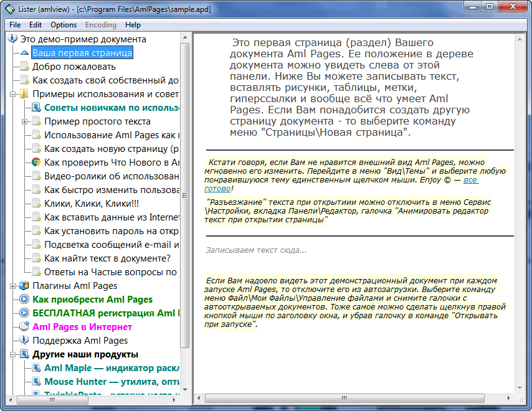Screen dimensions: 532x411
Task: Click the icon beside 'Aml Maple — индикатор'
Action: click(36, 367)
